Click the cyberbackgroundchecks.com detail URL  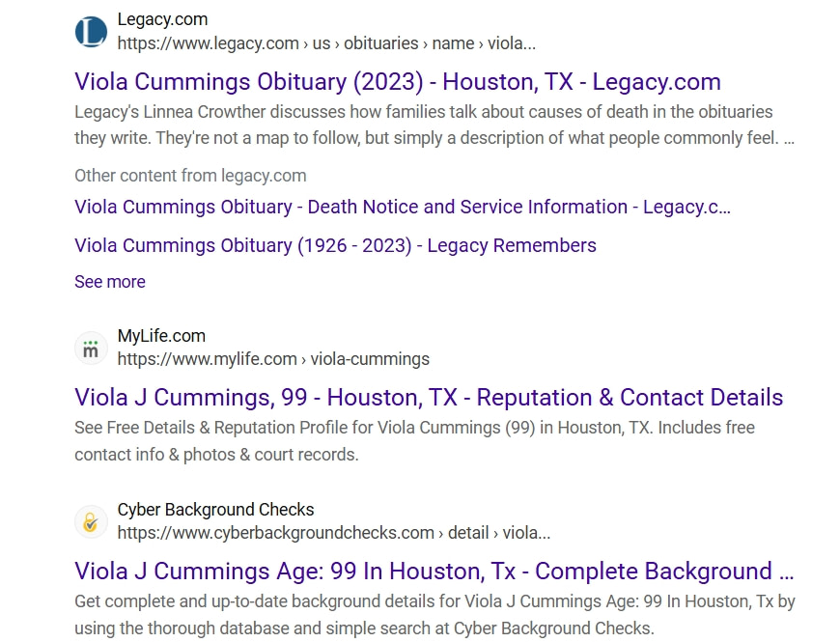point(334,533)
